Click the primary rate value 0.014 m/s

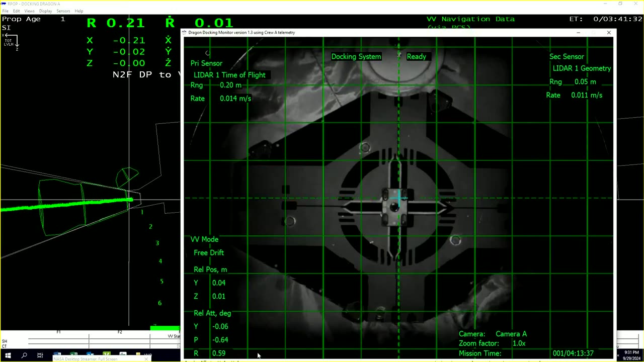235,99
